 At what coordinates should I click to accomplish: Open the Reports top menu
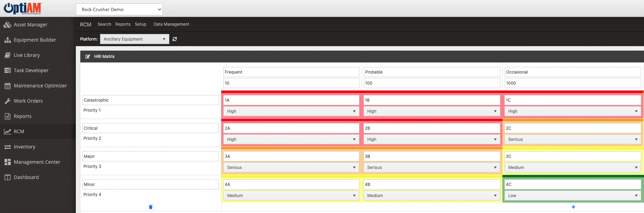[x=123, y=24]
